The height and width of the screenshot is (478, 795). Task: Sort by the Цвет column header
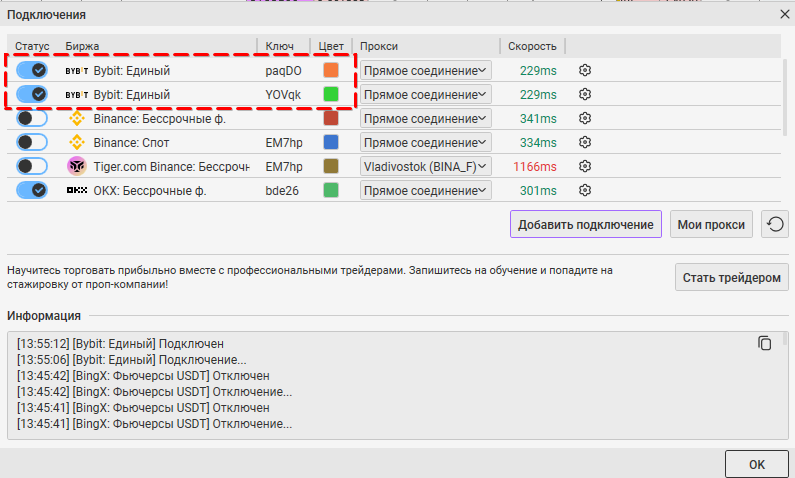pos(331,46)
